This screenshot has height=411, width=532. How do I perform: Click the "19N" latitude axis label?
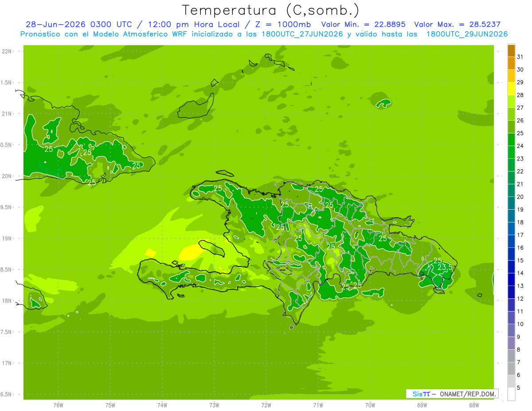8,239
